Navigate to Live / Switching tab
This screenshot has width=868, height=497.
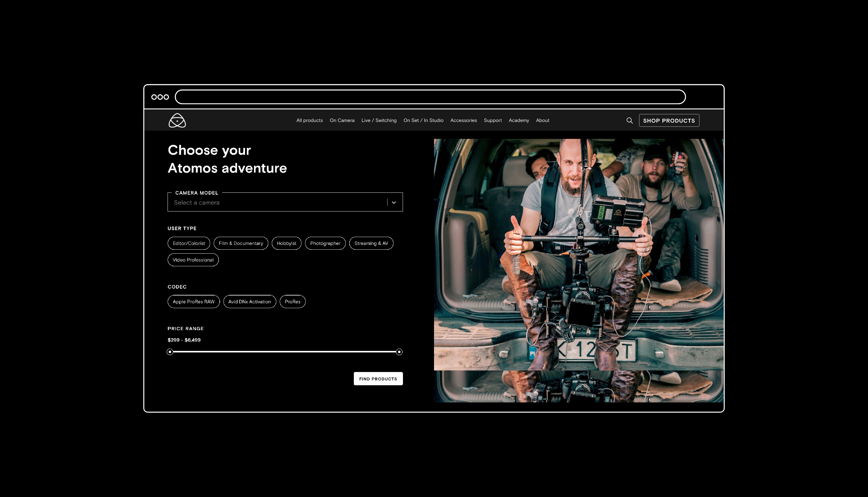(x=379, y=120)
